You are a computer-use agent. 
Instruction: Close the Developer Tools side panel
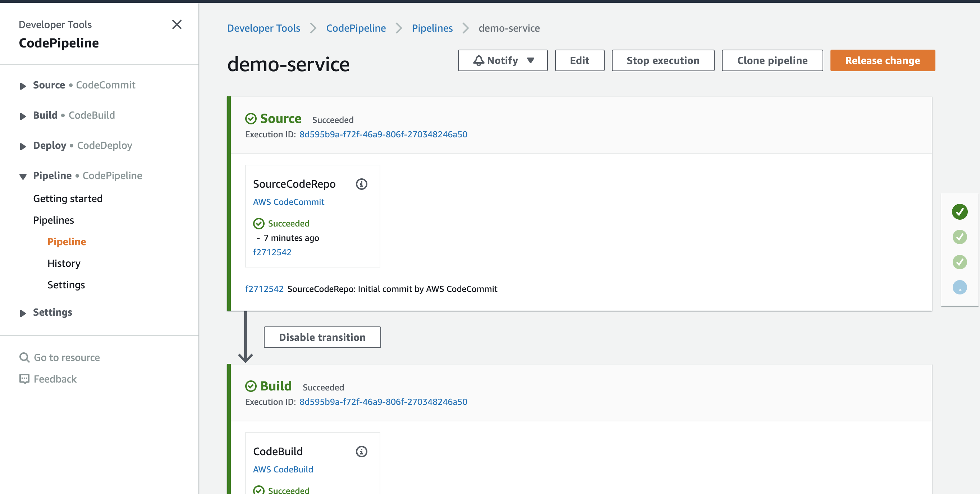click(177, 25)
